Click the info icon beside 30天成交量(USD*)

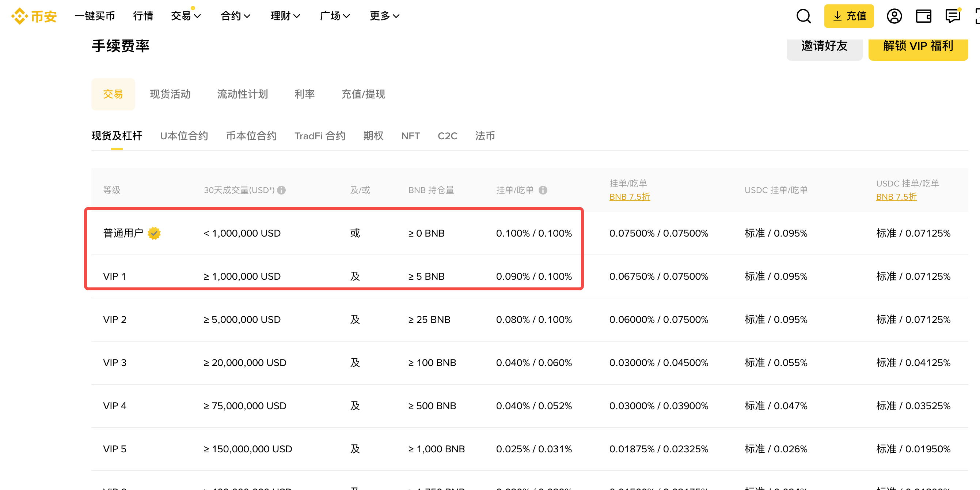tap(281, 191)
